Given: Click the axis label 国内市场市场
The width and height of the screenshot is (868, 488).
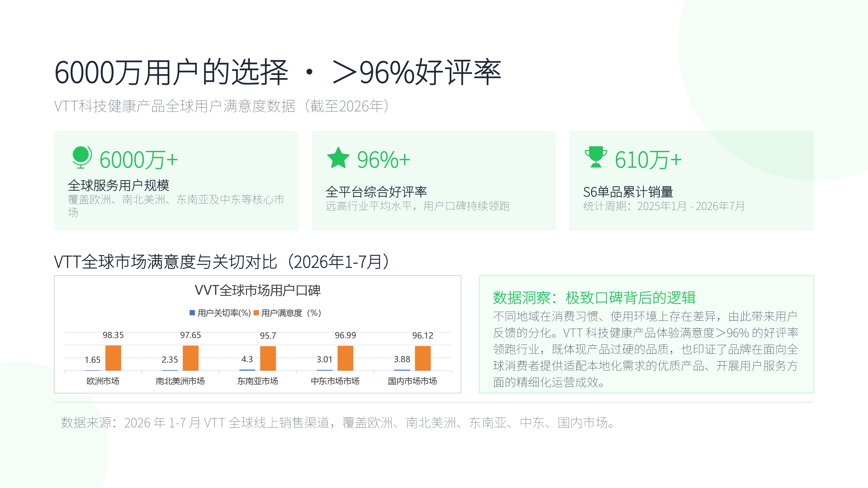Looking at the screenshot, I should [413, 381].
